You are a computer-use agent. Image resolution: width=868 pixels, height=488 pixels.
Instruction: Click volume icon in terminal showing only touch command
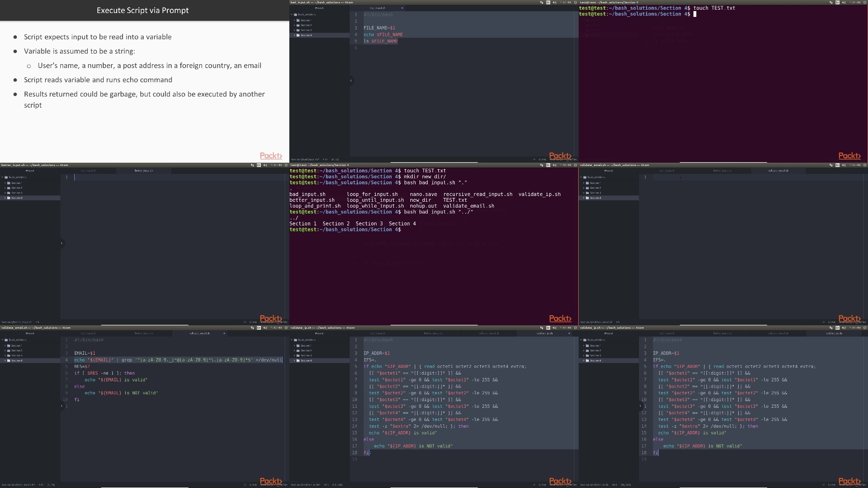[844, 2]
